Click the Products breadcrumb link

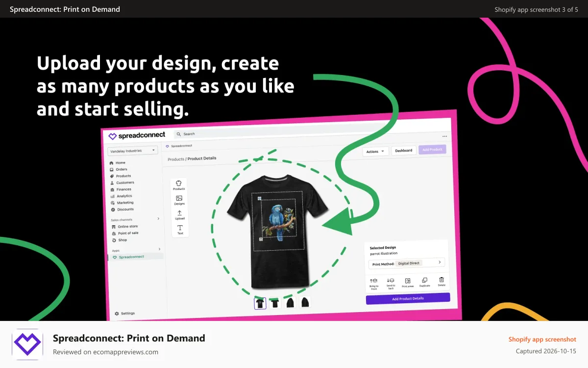click(x=176, y=159)
